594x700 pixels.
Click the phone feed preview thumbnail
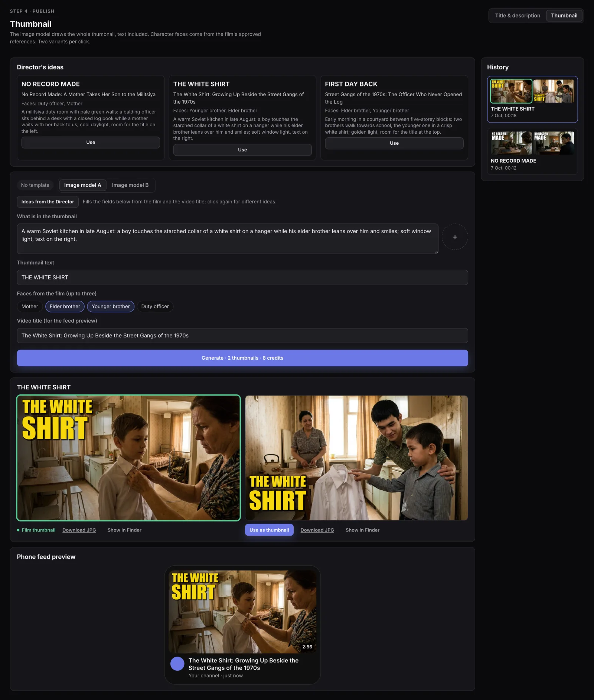pyautogui.click(x=243, y=612)
